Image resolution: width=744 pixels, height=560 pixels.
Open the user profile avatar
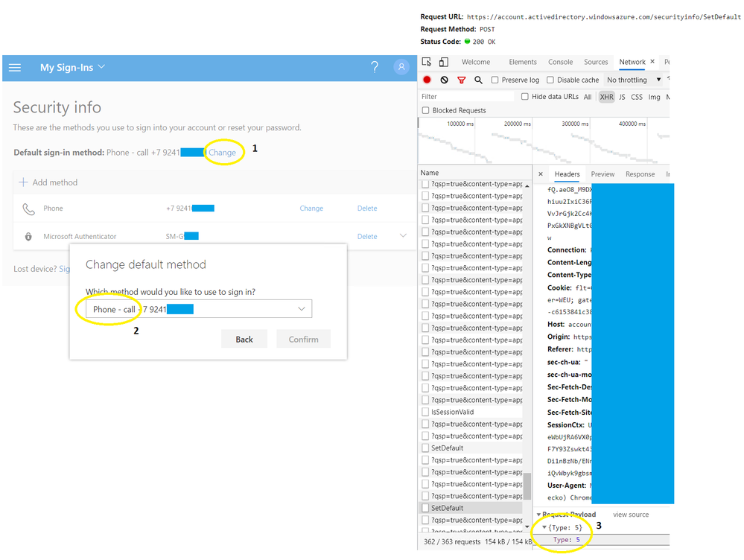[401, 67]
